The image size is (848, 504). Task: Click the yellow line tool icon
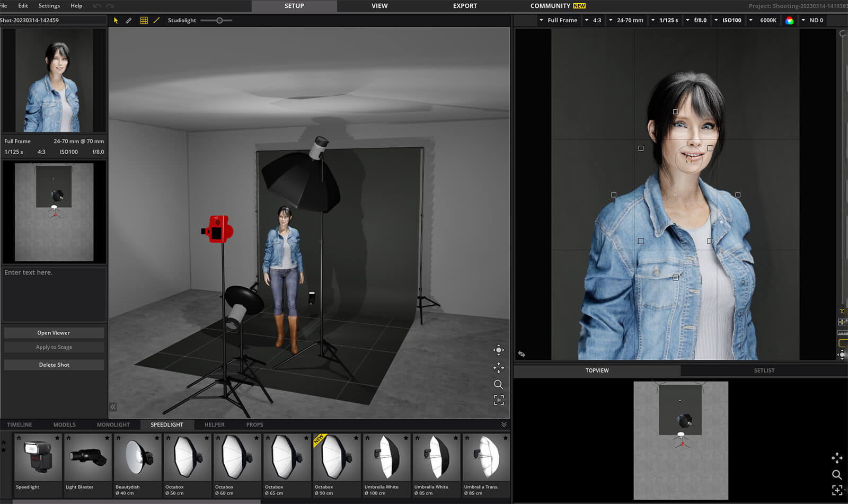(x=156, y=20)
